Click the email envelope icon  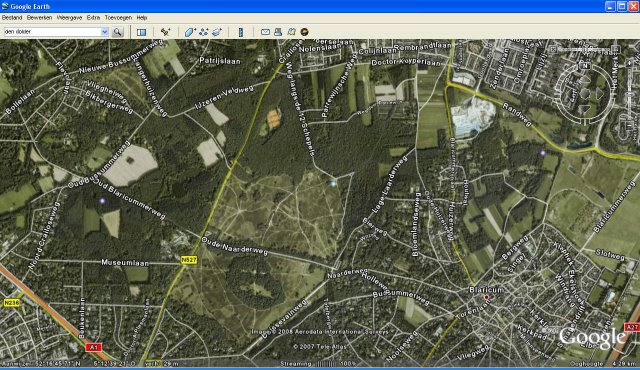coord(265,32)
